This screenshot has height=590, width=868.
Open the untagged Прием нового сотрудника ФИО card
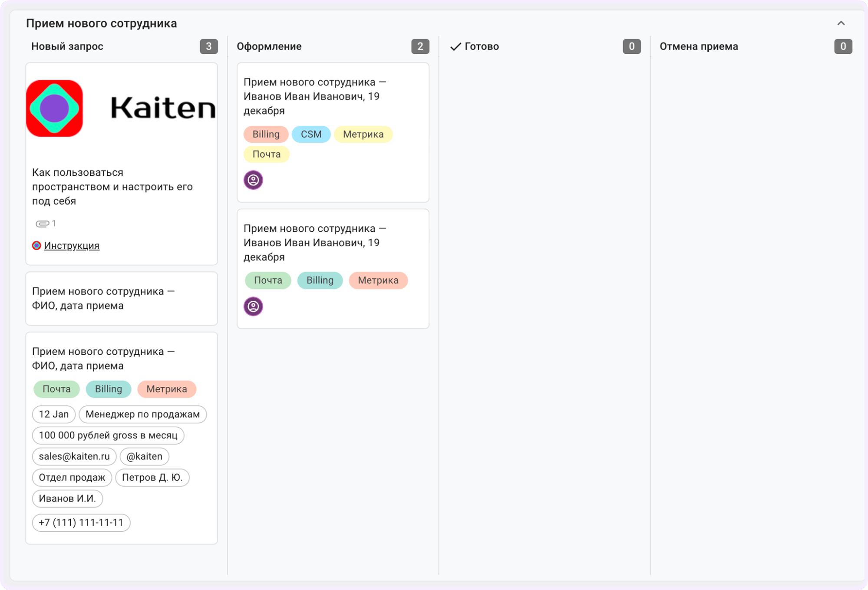pos(121,299)
